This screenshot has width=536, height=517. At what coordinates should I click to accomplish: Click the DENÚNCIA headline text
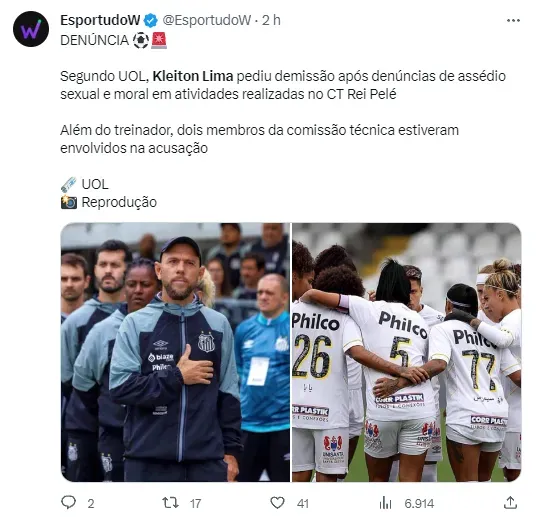(94, 40)
